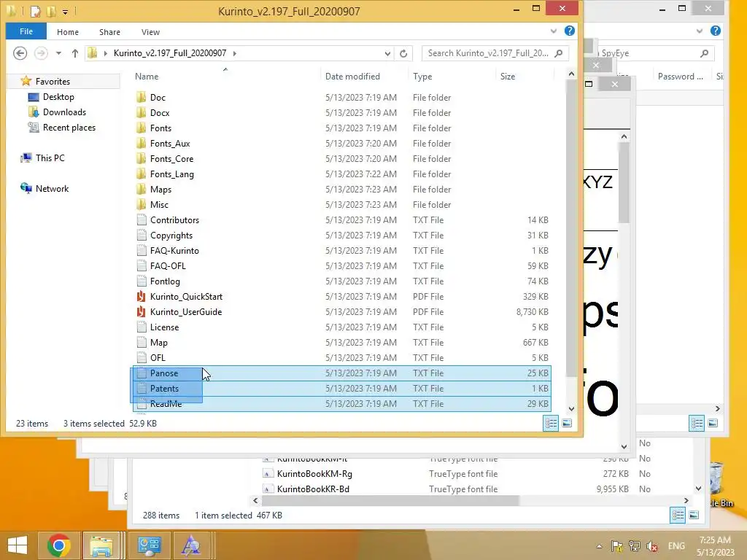Click horizontal scrollbar in background font window
Screen dimensions: 747x560
pos(390,500)
